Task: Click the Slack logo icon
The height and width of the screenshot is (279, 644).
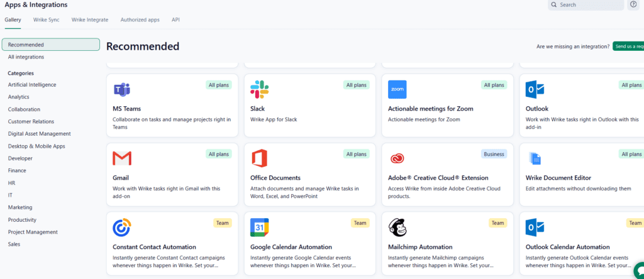Action: [x=259, y=89]
